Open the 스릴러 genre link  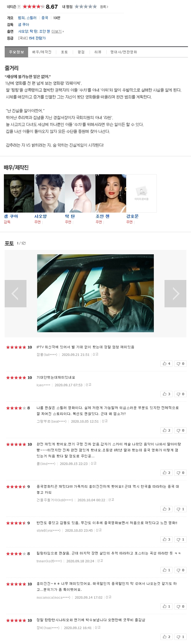31,18
